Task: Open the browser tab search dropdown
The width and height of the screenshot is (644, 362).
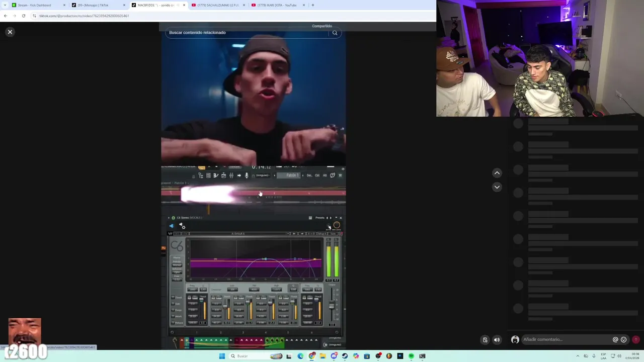Action: pyautogui.click(x=5, y=5)
